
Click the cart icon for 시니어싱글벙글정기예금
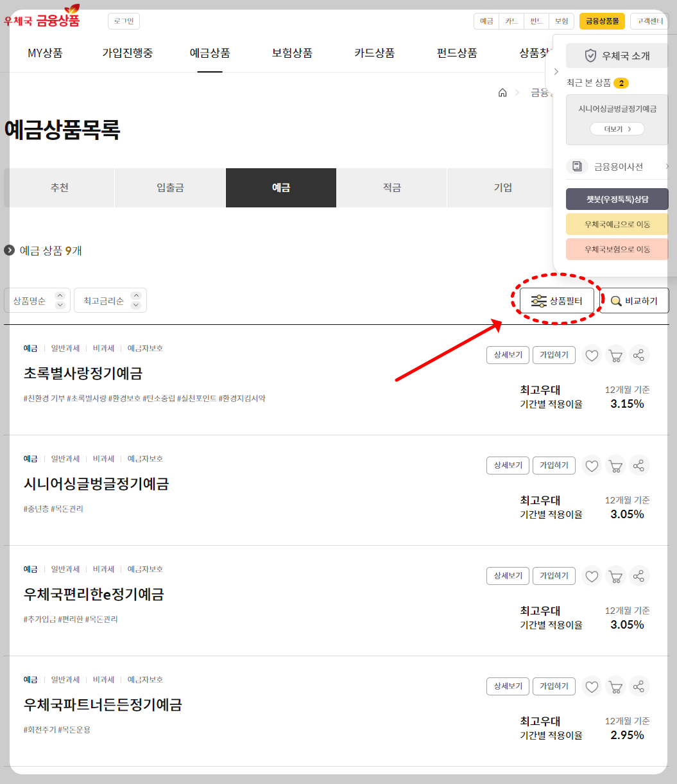click(x=615, y=466)
